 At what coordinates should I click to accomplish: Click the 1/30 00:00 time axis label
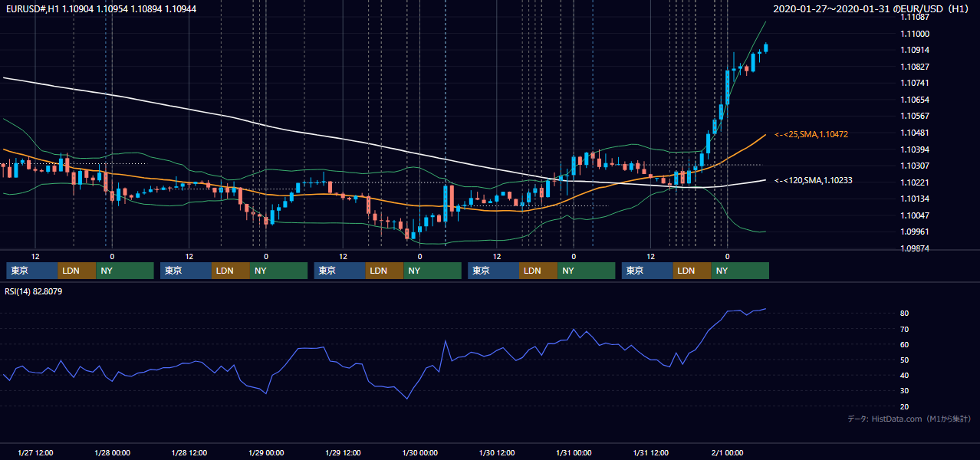(x=420, y=453)
